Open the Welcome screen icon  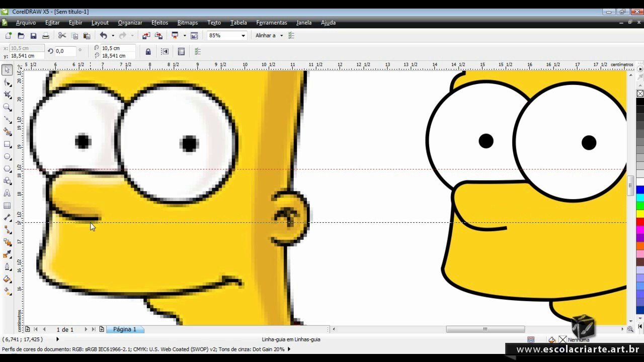194,36
